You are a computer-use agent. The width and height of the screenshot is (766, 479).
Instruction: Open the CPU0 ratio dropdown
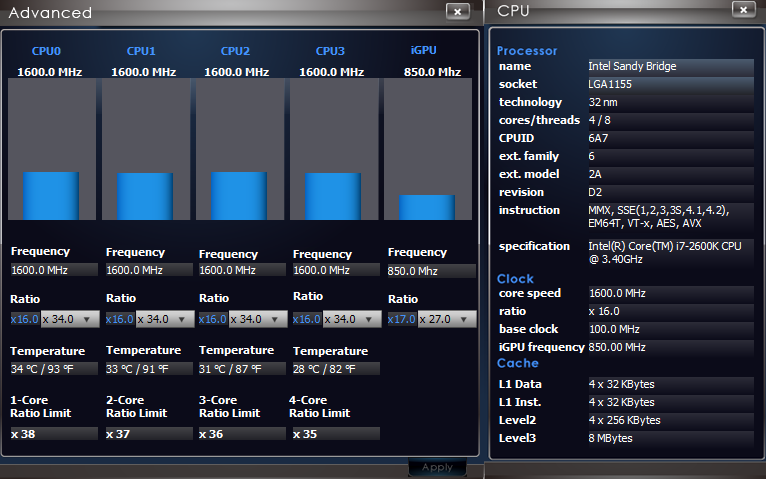(89, 319)
